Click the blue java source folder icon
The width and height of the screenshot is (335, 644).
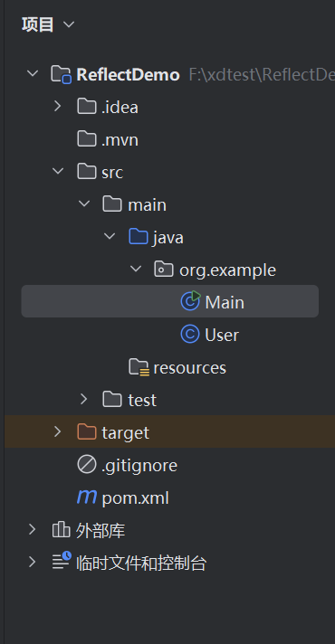139,237
